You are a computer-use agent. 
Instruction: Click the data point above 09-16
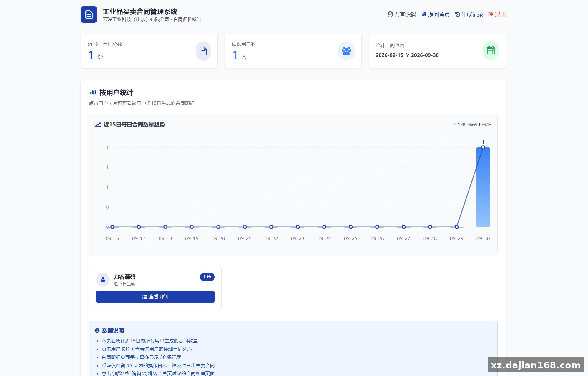[x=112, y=227]
